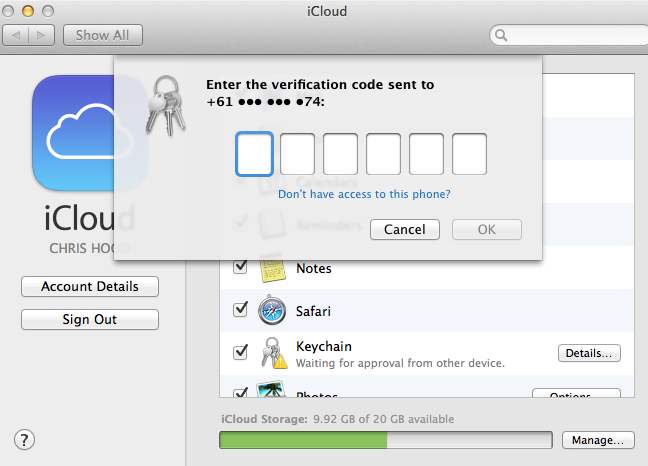648x466 pixels.
Task: Click the iCloud storage usage bar
Action: [386, 440]
